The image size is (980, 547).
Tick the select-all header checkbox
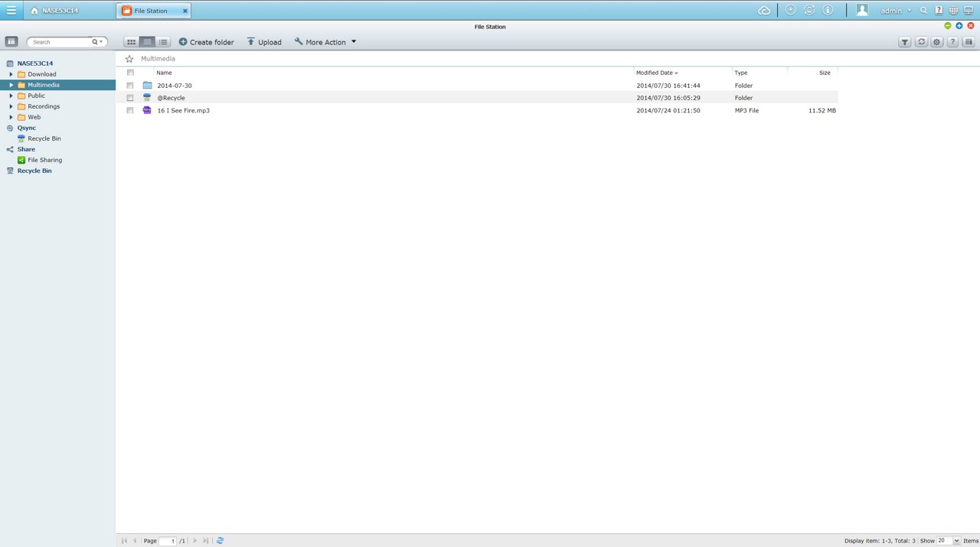pyautogui.click(x=130, y=73)
